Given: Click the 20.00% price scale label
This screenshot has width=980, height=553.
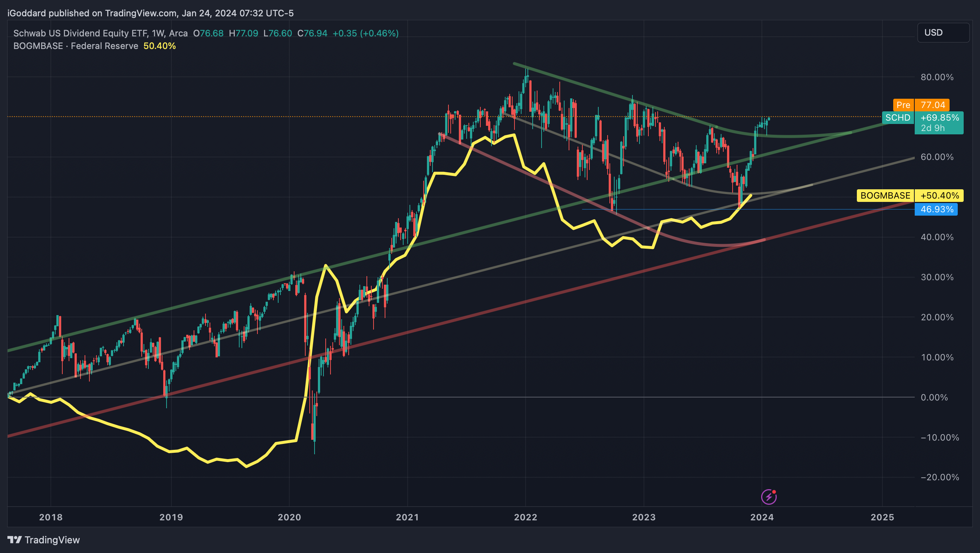Looking at the screenshot, I should tap(937, 317).
